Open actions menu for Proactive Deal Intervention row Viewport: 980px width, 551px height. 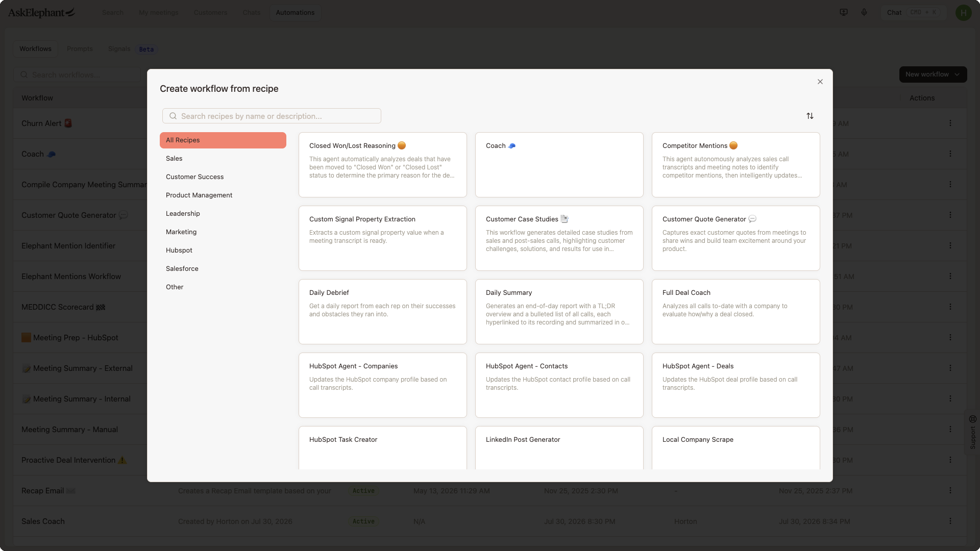tap(950, 460)
